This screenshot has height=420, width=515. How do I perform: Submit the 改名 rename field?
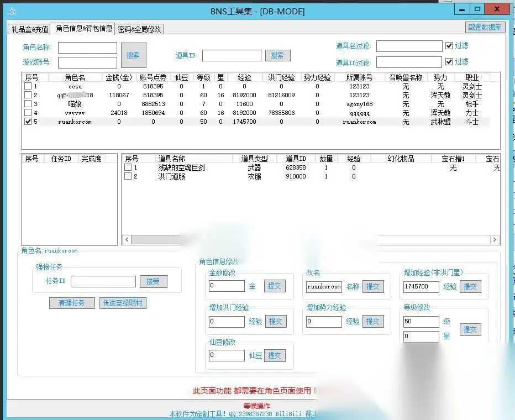pos(373,287)
